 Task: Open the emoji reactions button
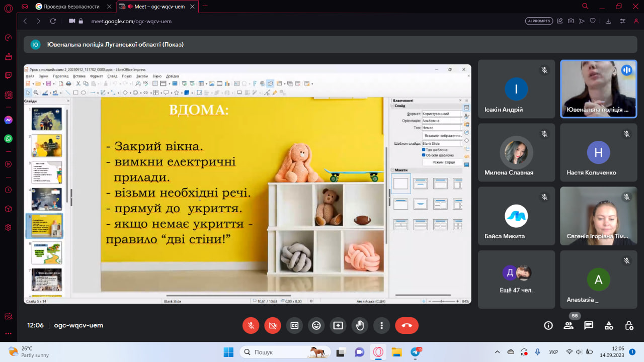316,325
